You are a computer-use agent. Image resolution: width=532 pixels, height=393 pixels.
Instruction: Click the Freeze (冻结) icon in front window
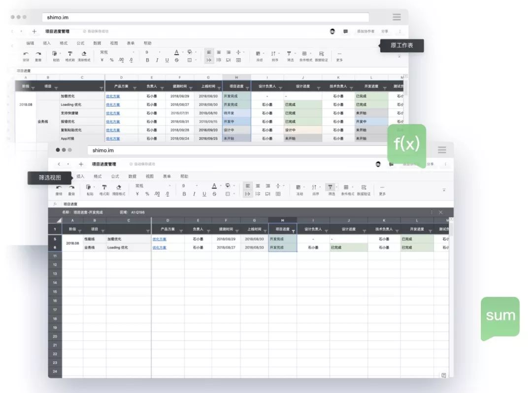pos(299,187)
